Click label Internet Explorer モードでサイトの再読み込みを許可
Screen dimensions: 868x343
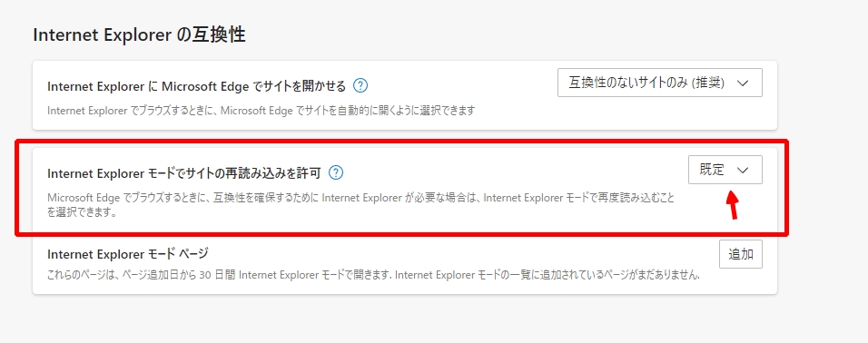pos(184,173)
